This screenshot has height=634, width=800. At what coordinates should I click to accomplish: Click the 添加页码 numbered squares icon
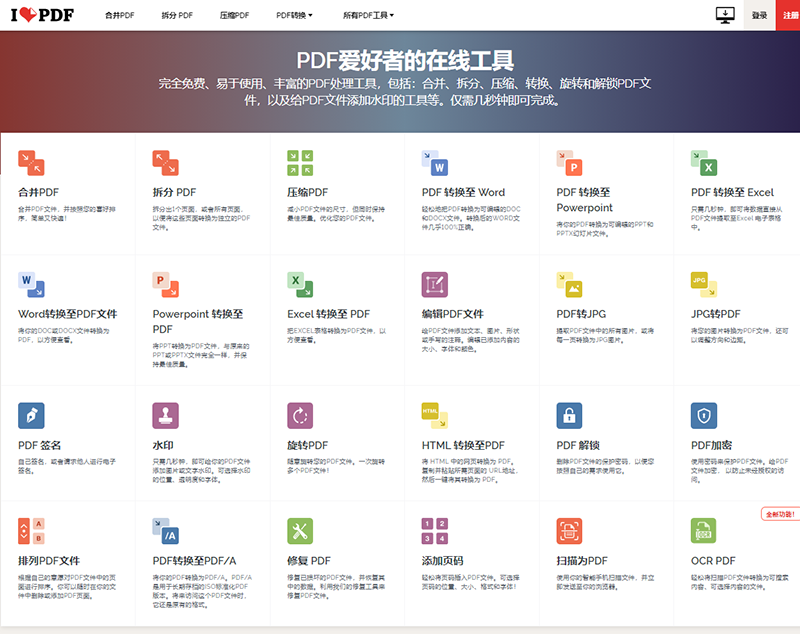[435, 531]
